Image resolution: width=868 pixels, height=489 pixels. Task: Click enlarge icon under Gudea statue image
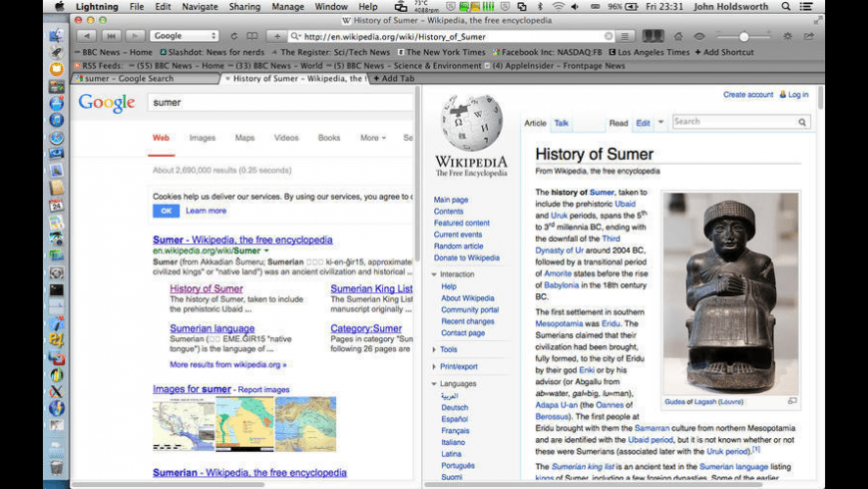(792, 401)
